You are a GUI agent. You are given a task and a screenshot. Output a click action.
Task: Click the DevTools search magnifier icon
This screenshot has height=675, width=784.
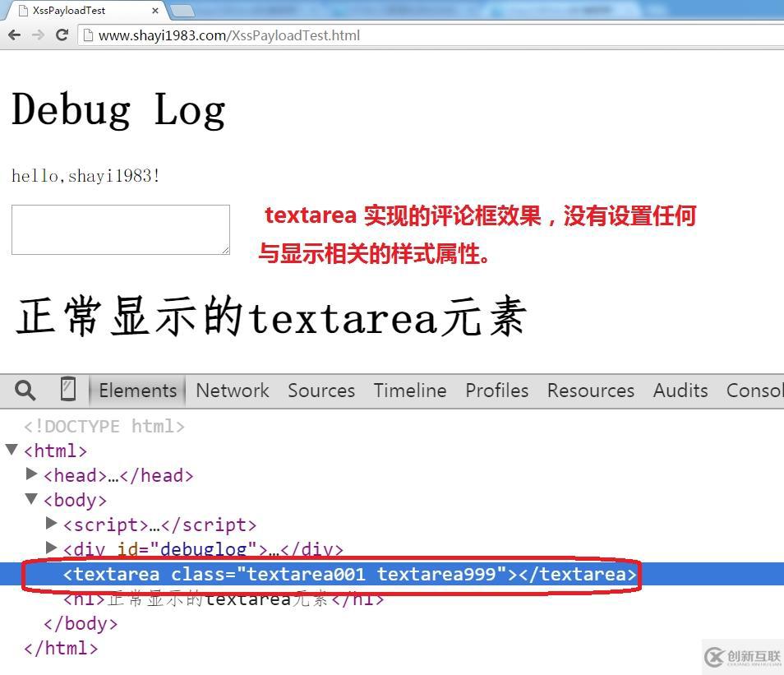pos(25,391)
